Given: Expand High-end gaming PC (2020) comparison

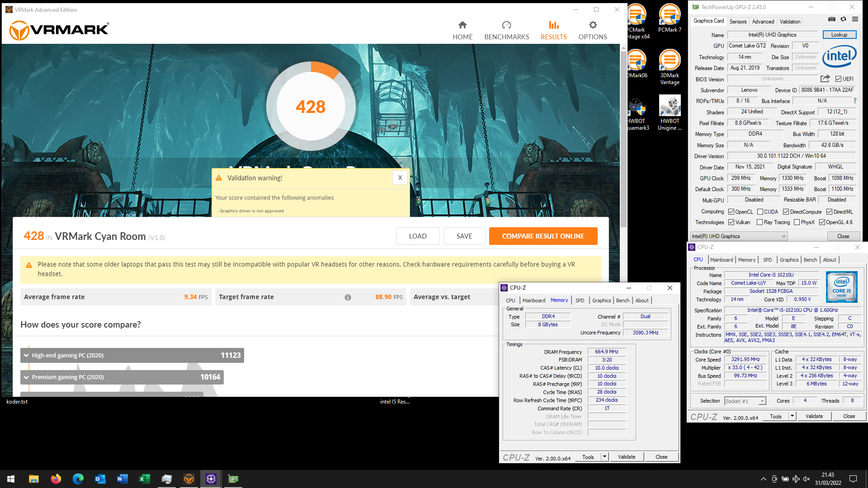Looking at the screenshot, I should click(x=132, y=356).
